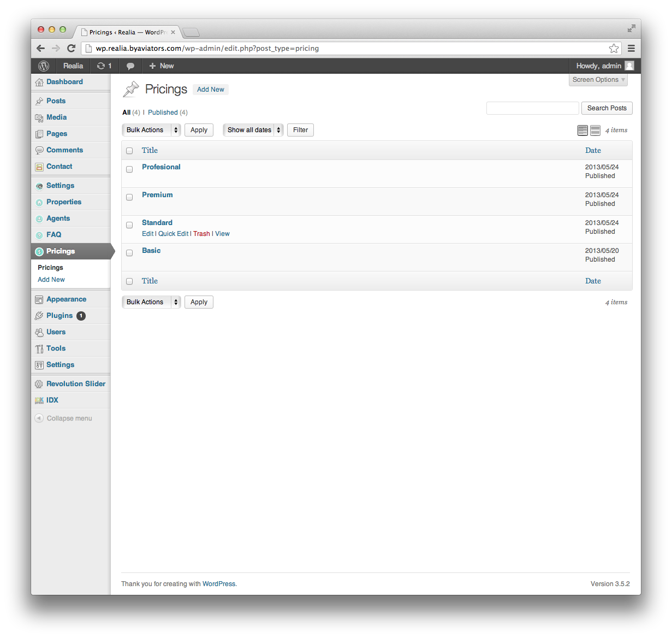Click the Plugins plug icon

tap(39, 316)
